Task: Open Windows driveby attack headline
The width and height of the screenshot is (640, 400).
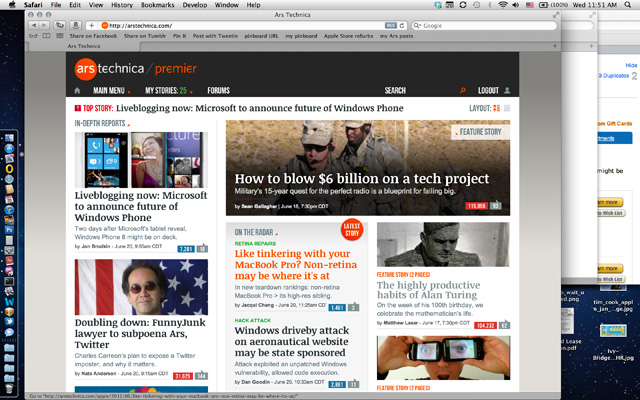Action: pos(291,341)
